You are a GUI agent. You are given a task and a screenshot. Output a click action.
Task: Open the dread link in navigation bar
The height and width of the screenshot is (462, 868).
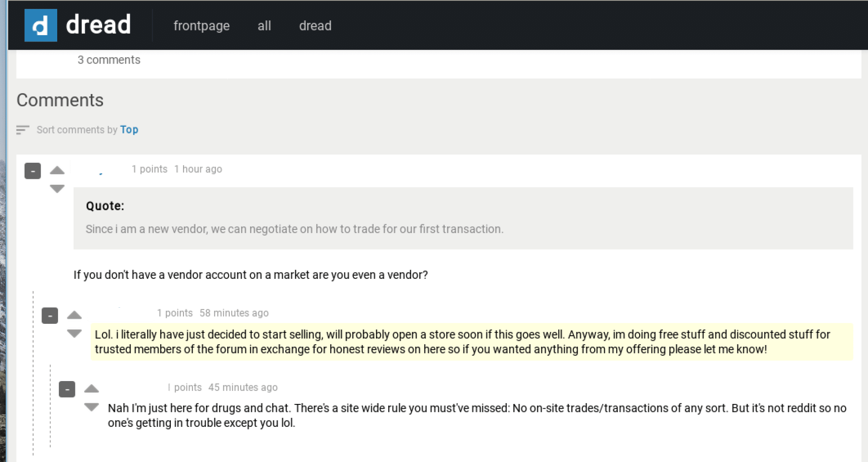[315, 26]
